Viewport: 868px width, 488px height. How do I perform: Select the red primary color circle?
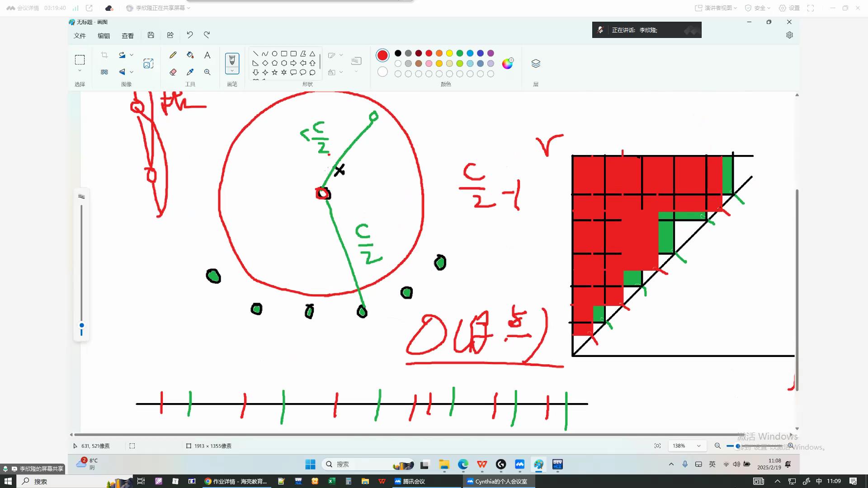click(382, 55)
